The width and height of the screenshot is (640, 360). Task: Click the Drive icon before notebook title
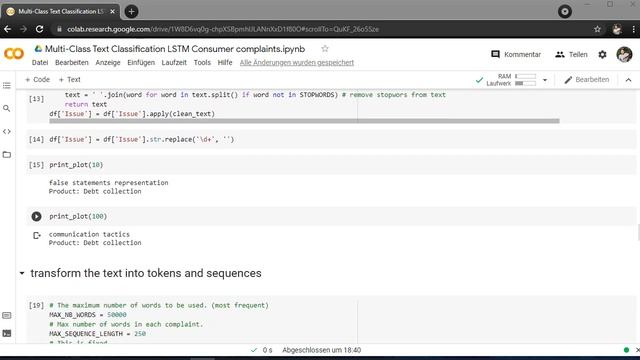tap(38, 49)
